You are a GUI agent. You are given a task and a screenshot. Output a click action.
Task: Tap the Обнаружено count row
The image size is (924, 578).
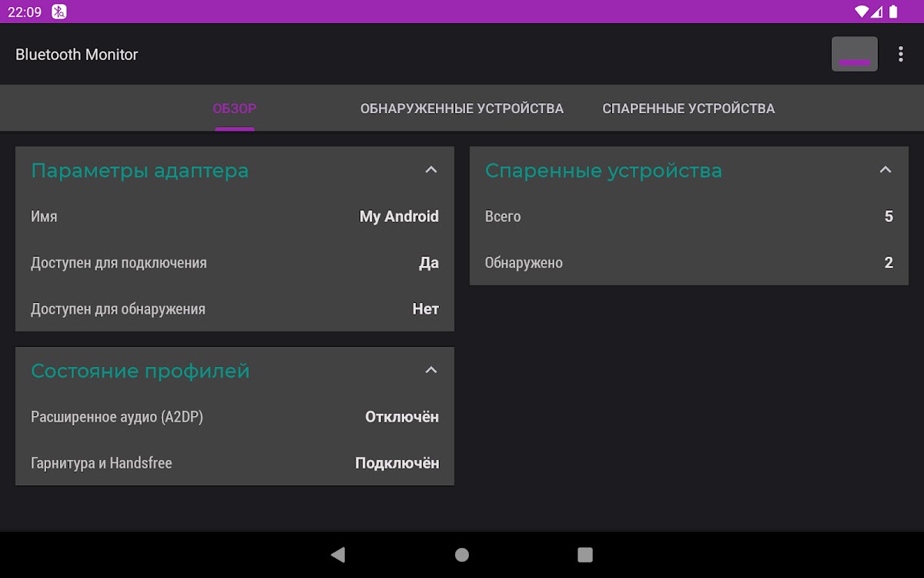(688, 263)
